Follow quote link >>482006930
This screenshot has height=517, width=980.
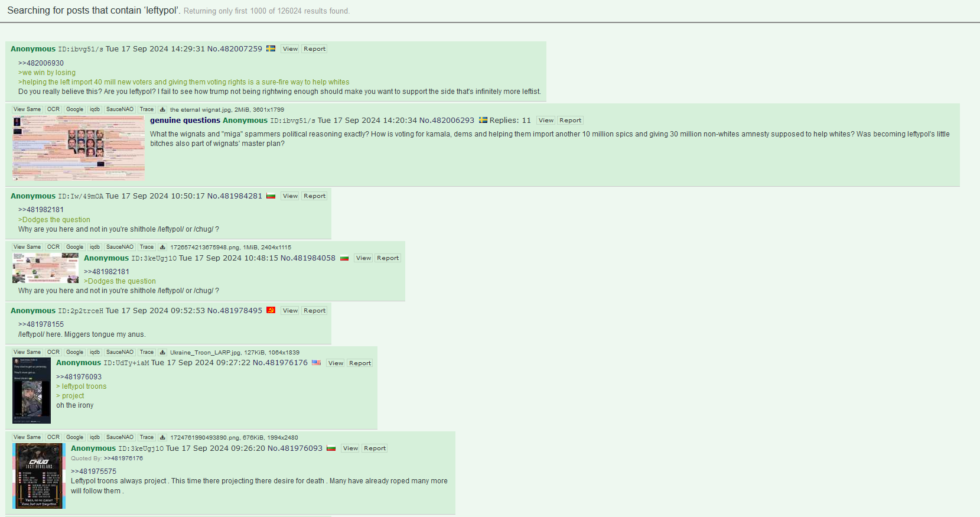tap(41, 63)
